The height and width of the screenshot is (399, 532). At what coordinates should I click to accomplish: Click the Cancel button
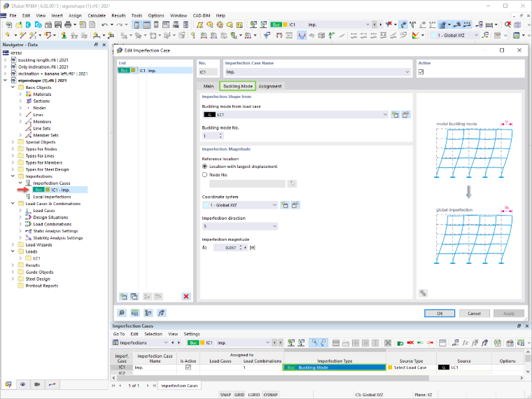pyautogui.click(x=475, y=314)
